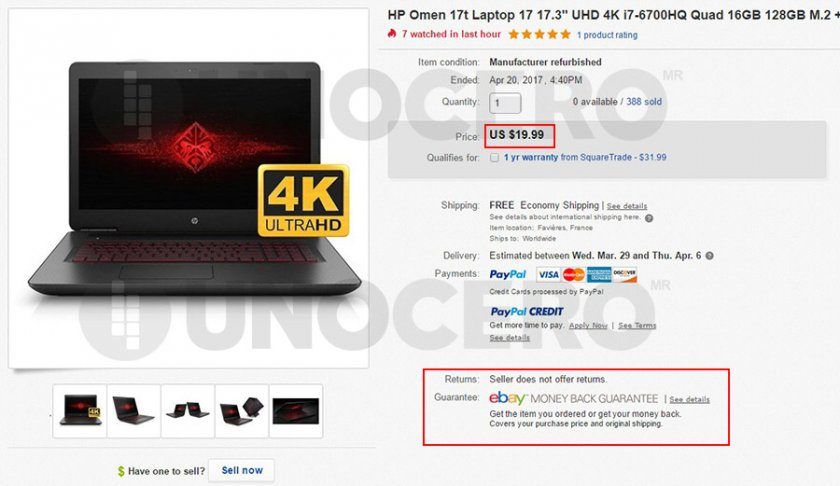Click Apply Now for PayPal Credit
The height and width of the screenshot is (486, 840).
(588, 325)
